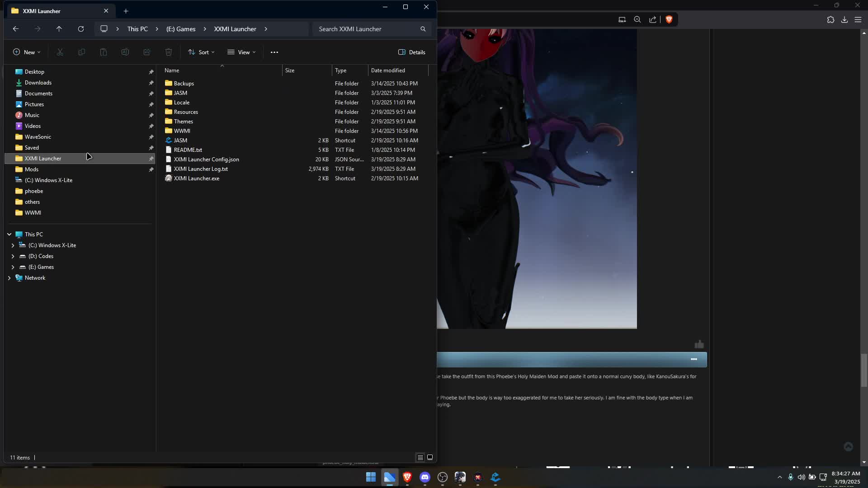Click the thumbs-up like icon under the image

[x=699, y=344]
